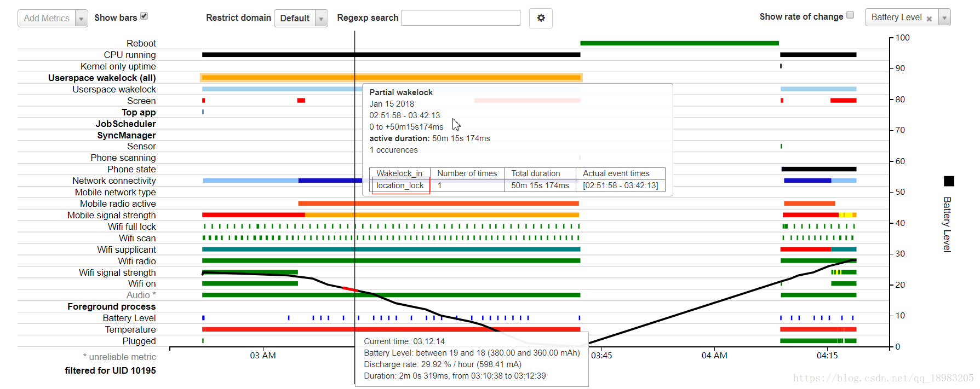The image size is (980, 389).
Task: Click the Restrict domain label
Action: (238, 18)
